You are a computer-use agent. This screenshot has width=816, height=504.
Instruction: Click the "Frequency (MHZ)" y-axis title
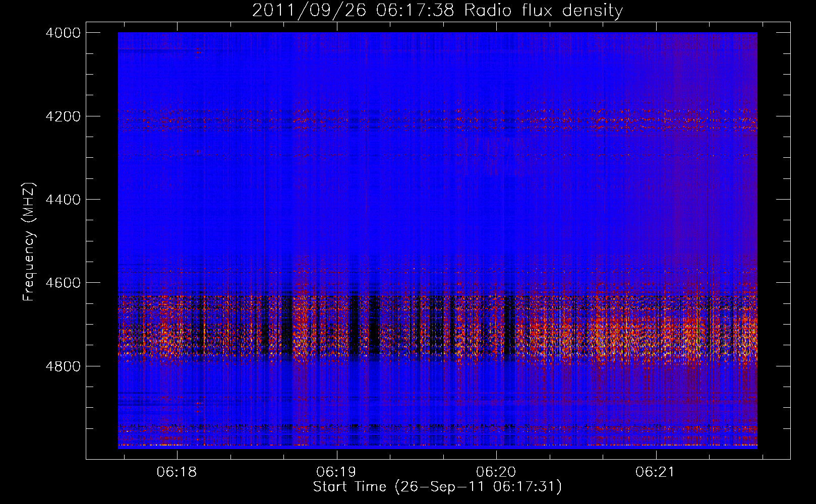[x=29, y=242]
